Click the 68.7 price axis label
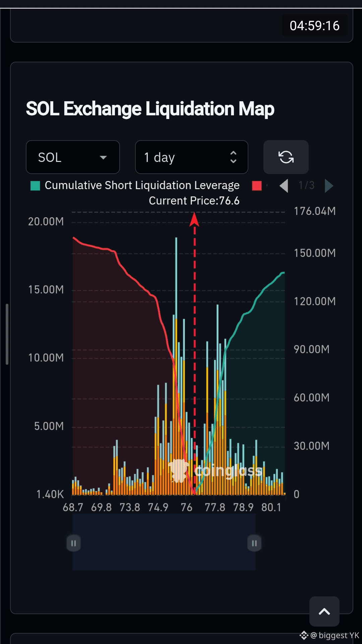The image size is (362, 644). click(73, 507)
